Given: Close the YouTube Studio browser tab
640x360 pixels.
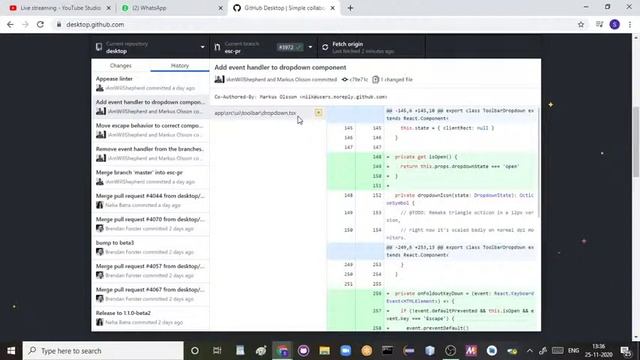Looking at the screenshot, I should coord(109,8).
